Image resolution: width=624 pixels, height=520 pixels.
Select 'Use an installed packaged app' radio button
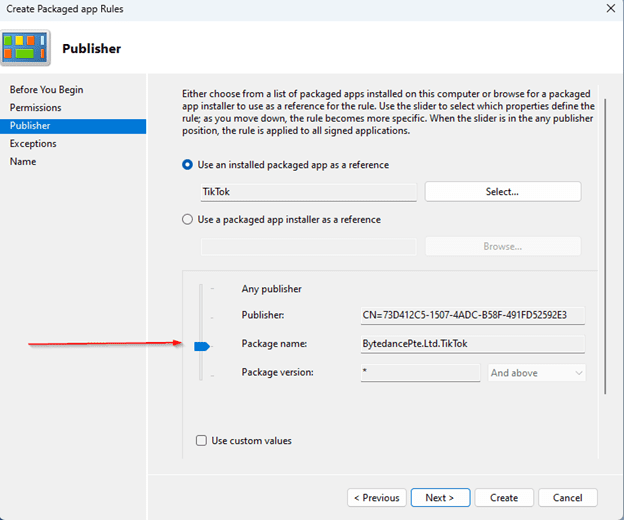[188, 165]
